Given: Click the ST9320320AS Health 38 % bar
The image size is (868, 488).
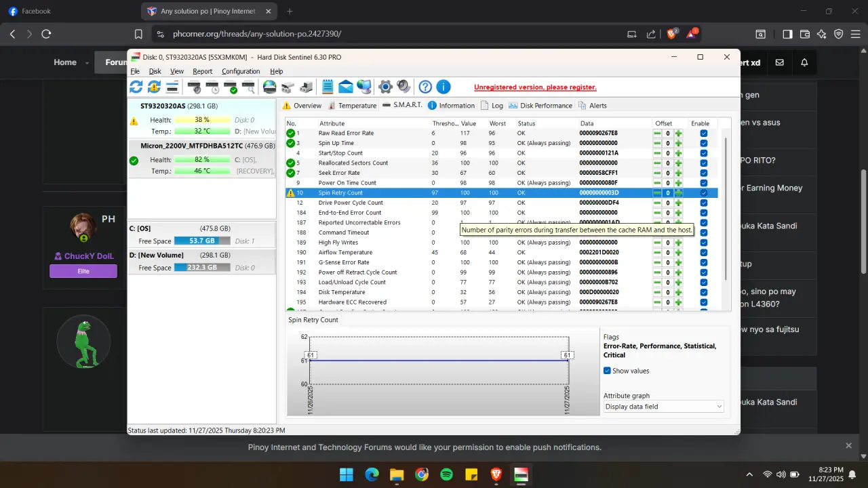Looking at the screenshot, I should (x=202, y=120).
